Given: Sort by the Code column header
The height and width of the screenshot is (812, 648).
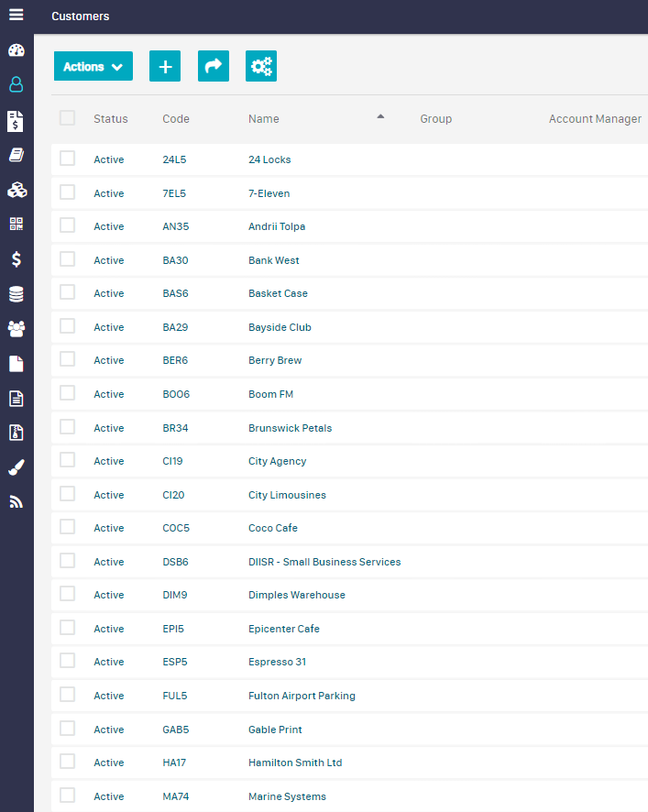Looking at the screenshot, I should click(x=176, y=119).
